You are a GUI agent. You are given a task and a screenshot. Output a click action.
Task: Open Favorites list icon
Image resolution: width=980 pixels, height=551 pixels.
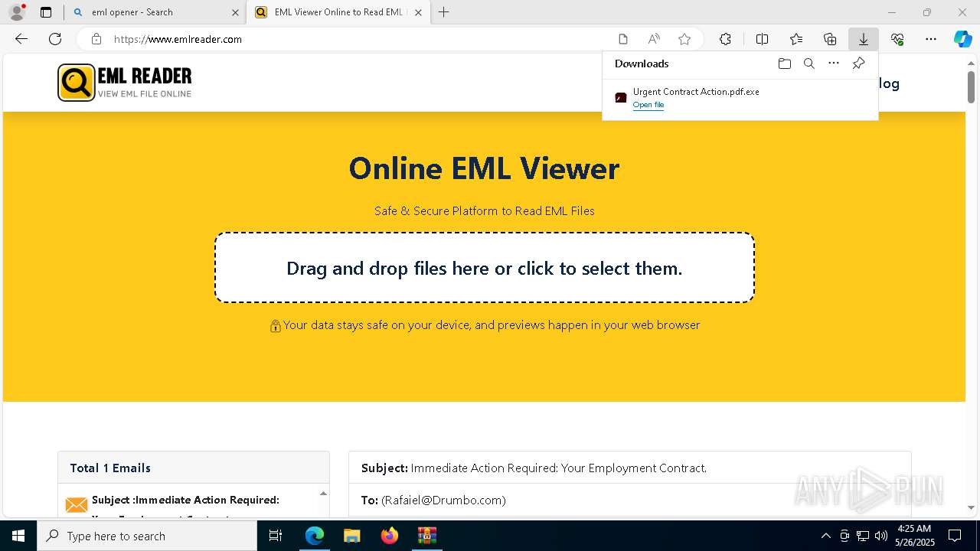coord(796,39)
